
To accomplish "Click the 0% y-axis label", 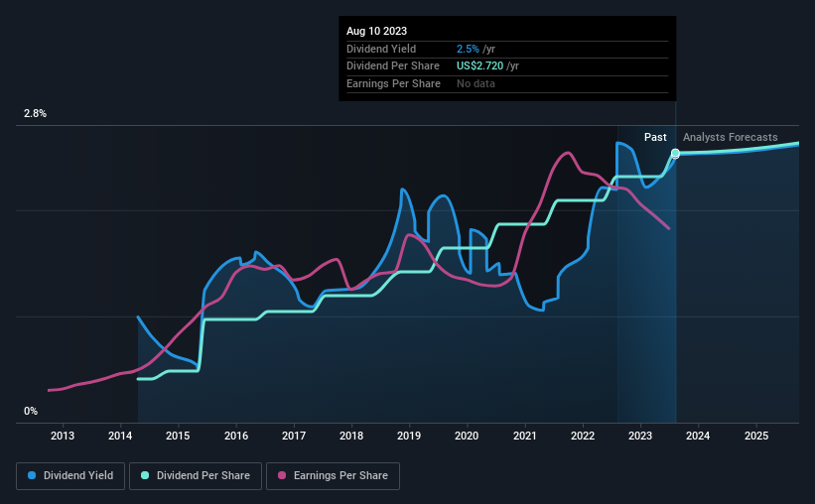I will [31, 411].
